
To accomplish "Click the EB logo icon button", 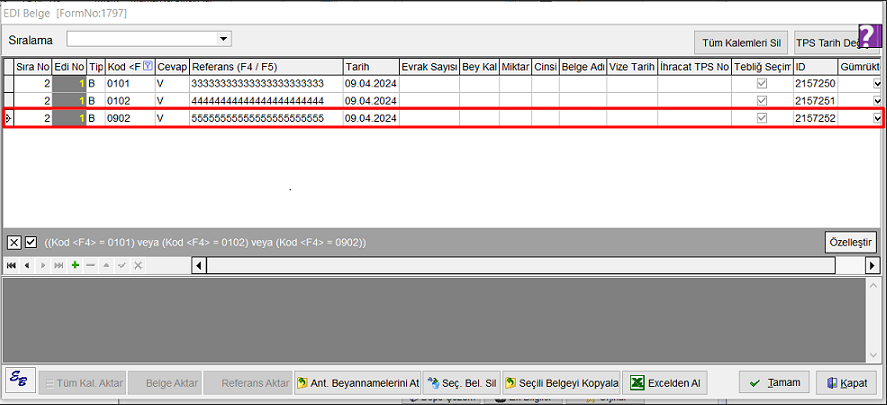I will click(19, 382).
